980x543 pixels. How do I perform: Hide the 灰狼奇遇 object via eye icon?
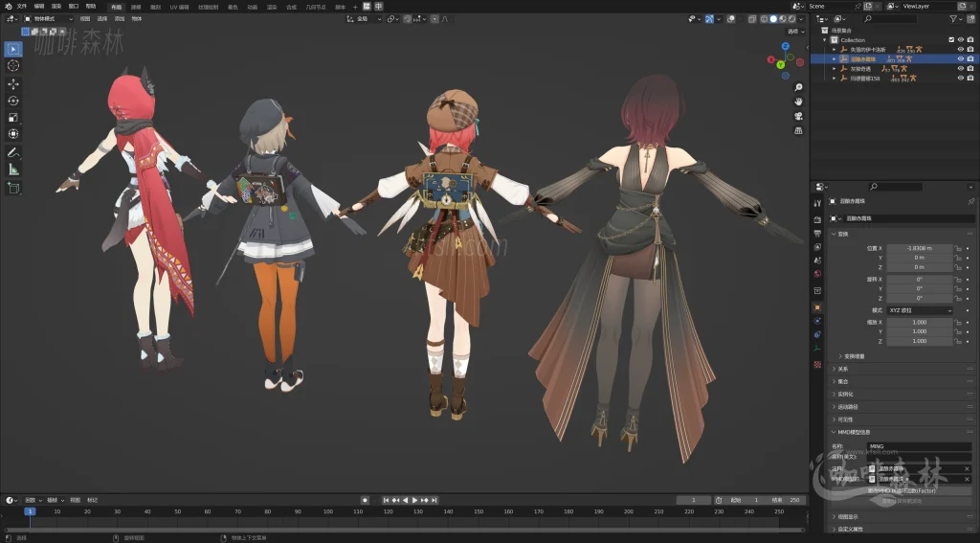point(960,68)
